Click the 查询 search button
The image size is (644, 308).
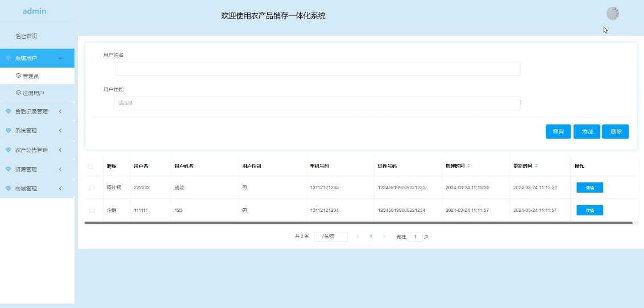[558, 132]
